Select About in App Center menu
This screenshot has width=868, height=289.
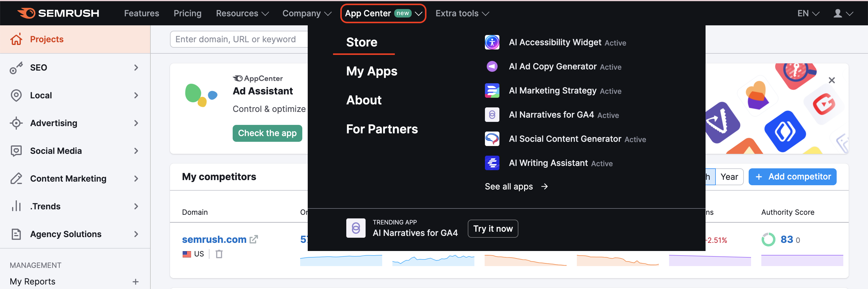click(364, 100)
